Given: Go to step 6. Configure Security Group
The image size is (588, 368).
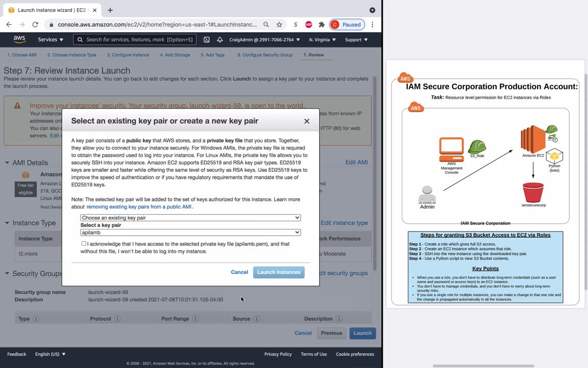Looking at the screenshot, I should [x=265, y=55].
